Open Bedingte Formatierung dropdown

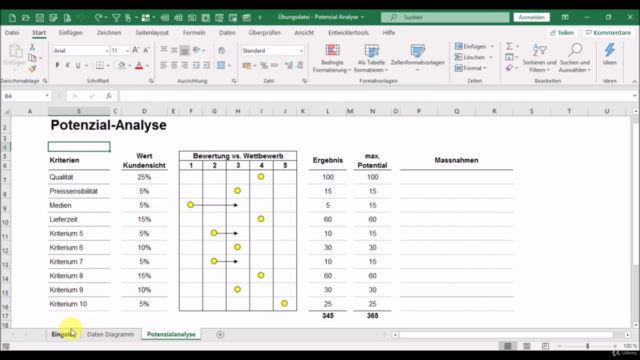[x=332, y=58]
